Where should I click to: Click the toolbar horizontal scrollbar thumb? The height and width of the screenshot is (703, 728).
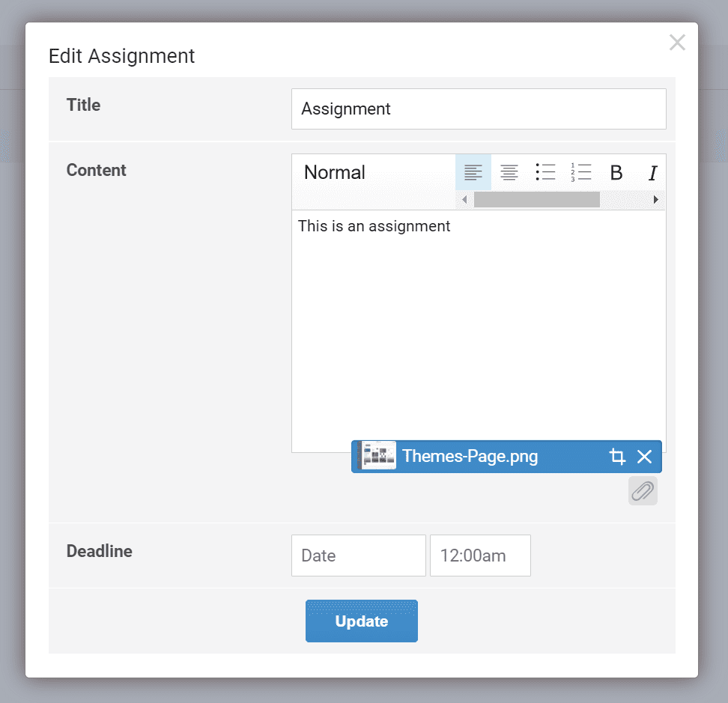[x=536, y=200]
